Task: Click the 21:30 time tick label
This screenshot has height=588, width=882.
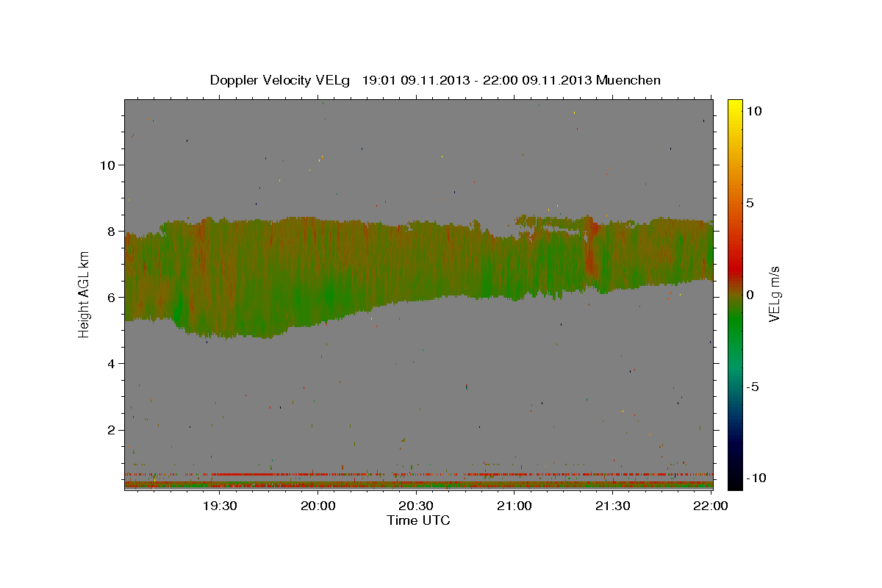Action: (612, 506)
